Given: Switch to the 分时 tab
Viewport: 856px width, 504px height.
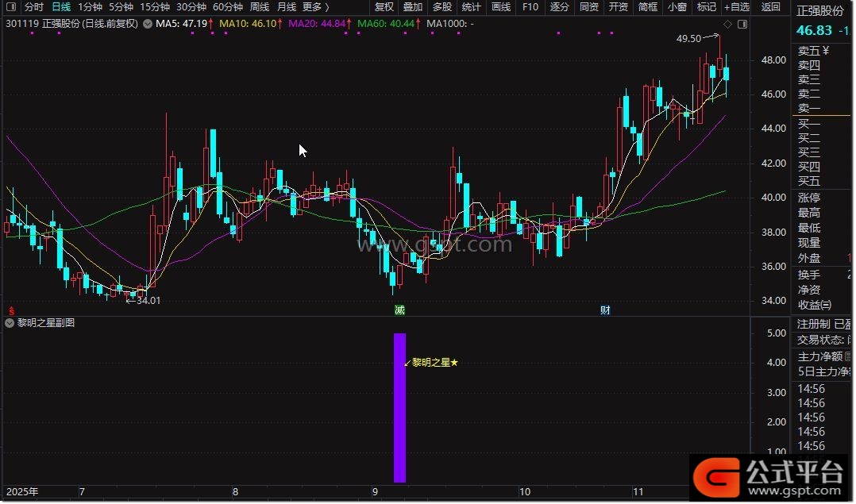Looking at the screenshot, I should point(33,7).
